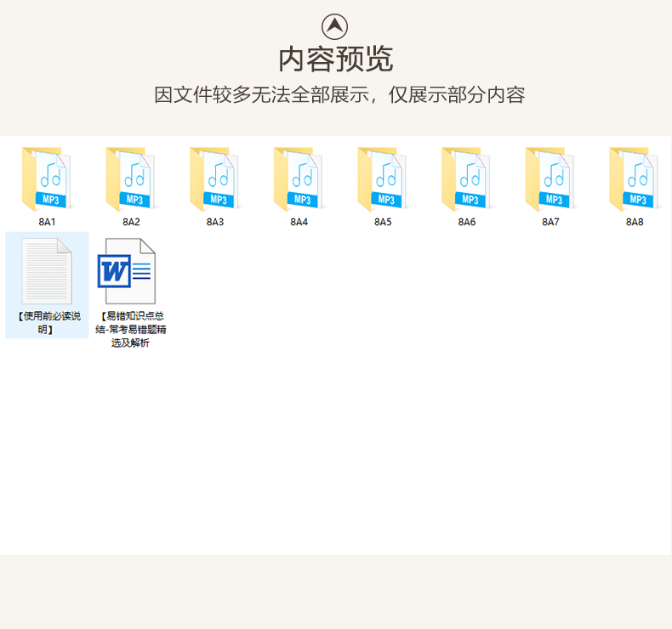Click the 【易错知识点总结-常考易错题精选及解析 file name
672x629 pixels.
[131, 329]
